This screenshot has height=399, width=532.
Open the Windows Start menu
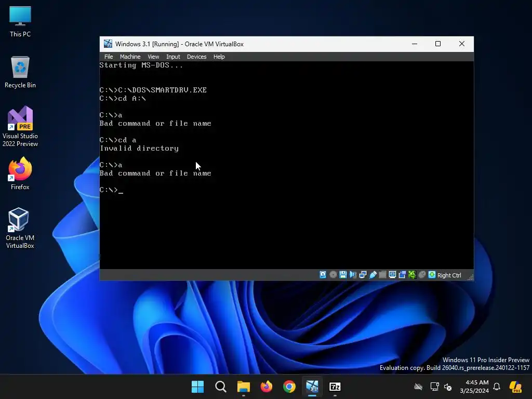(197, 387)
